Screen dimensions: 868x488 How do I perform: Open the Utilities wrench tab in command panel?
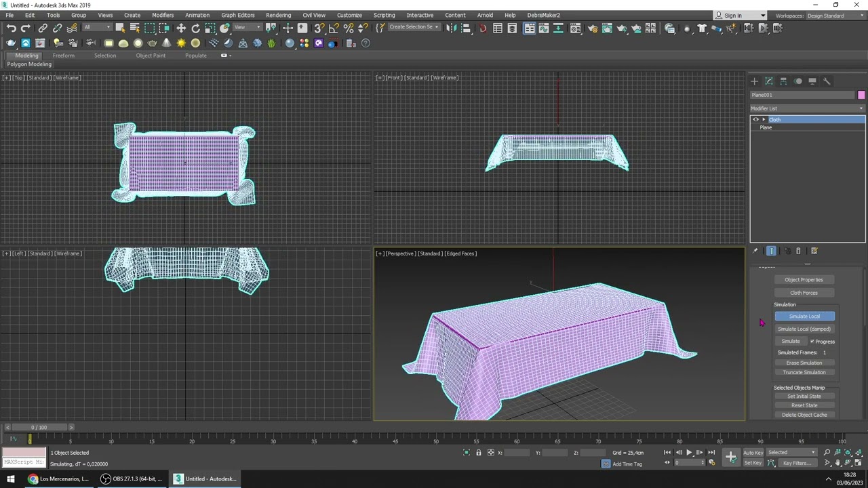coord(827,81)
